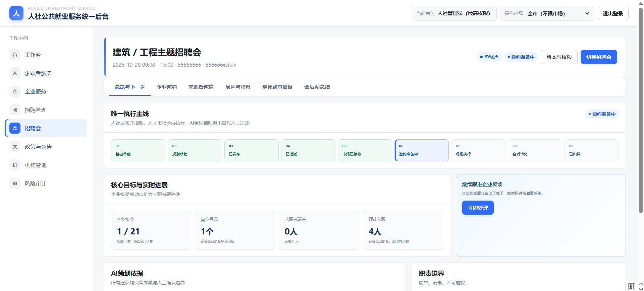Switch to 会后AI总结 tab
Viewport: 644px width, 291px height.
click(x=317, y=87)
